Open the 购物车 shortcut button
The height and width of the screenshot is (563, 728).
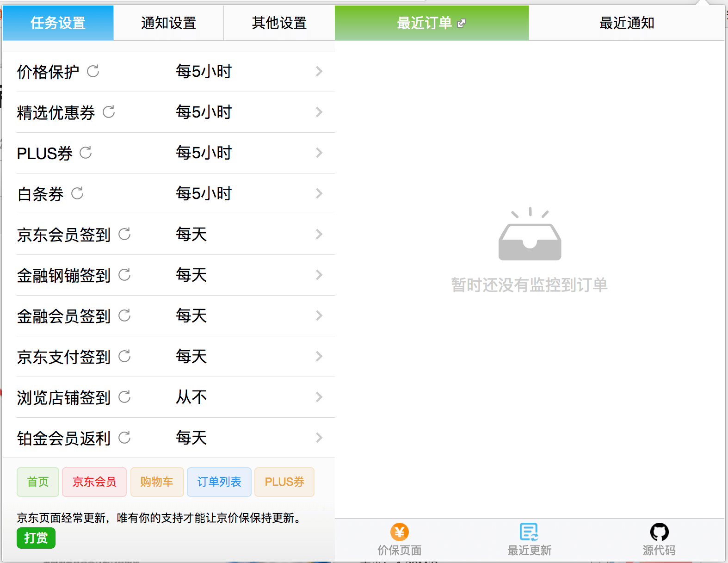(157, 482)
